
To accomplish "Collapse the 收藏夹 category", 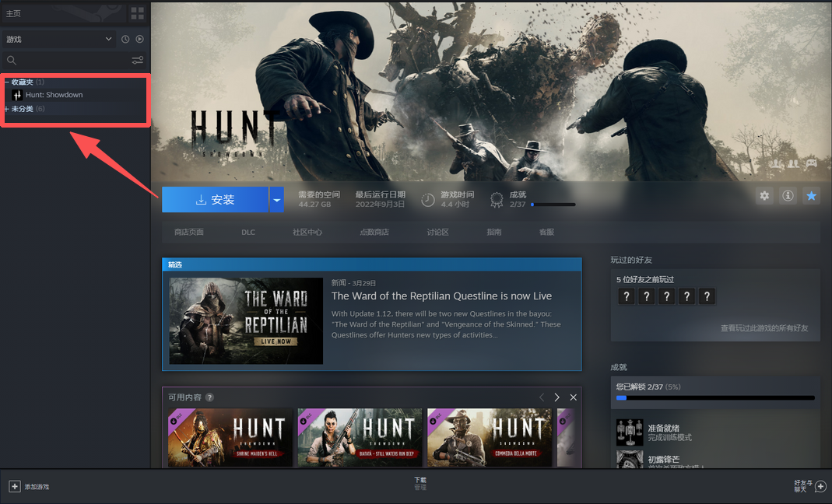I will click(7, 82).
